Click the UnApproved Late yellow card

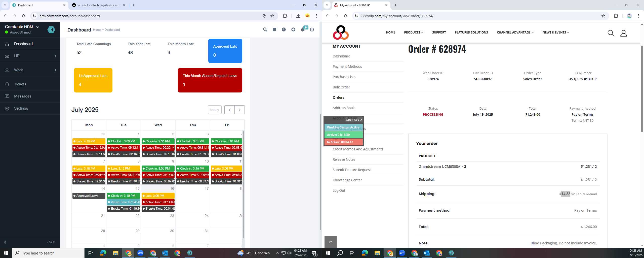click(x=93, y=80)
